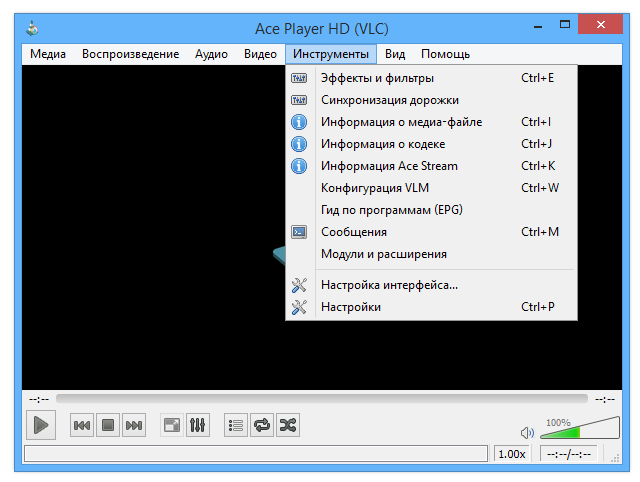
Task: Click the left elapsed time label
Action: point(39,399)
